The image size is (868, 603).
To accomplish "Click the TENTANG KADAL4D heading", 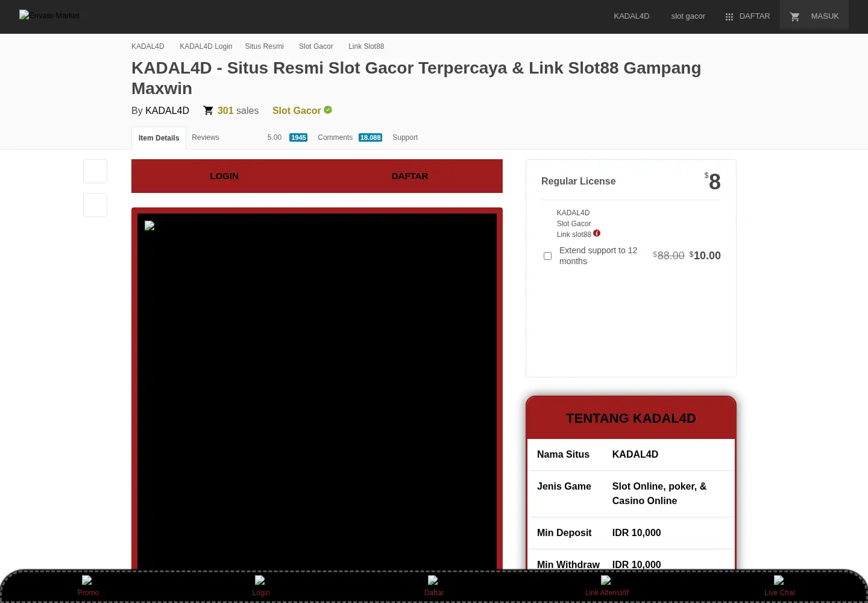I will (x=631, y=418).
